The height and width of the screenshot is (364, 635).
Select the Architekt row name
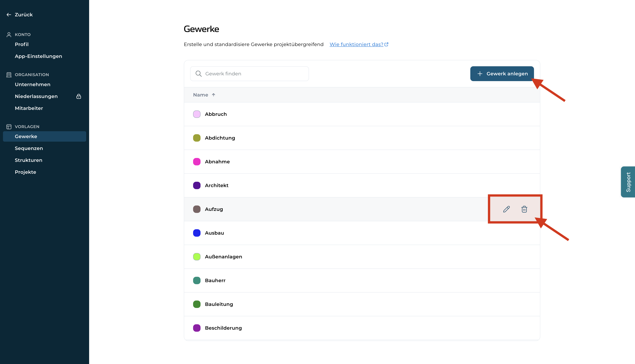(x=217, y=185)
